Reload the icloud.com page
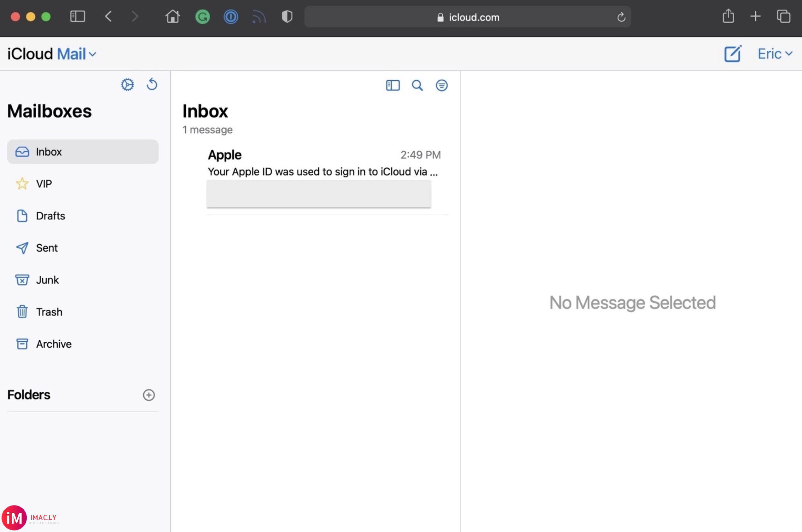Image resolution: width=802 pixels, height=532 pixels. [621, 17]
